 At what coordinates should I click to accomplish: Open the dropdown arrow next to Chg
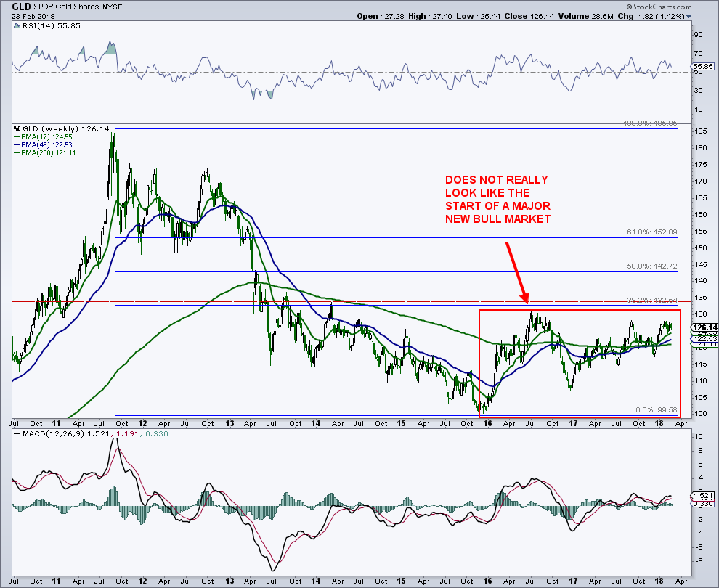coord(688,17)
